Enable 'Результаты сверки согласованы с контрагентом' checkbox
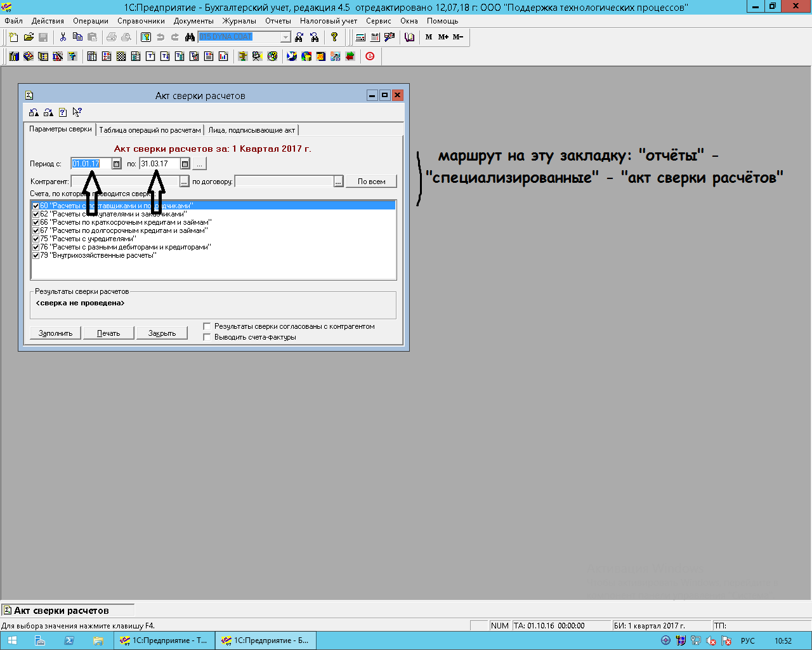The width and height of the screenshot is (812, 650). pos(207,326)
